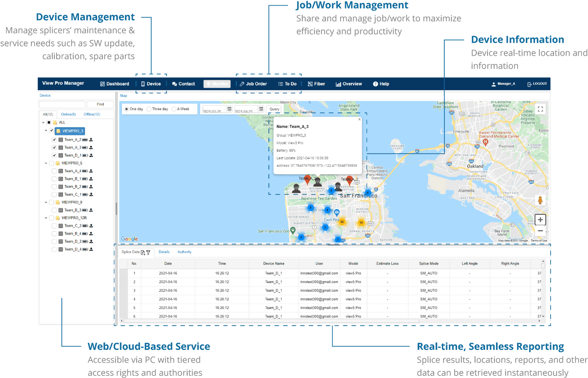Check the VIEWPRO_5 group checkbox
Screen dimensions: 588x378
coord(52,163)
